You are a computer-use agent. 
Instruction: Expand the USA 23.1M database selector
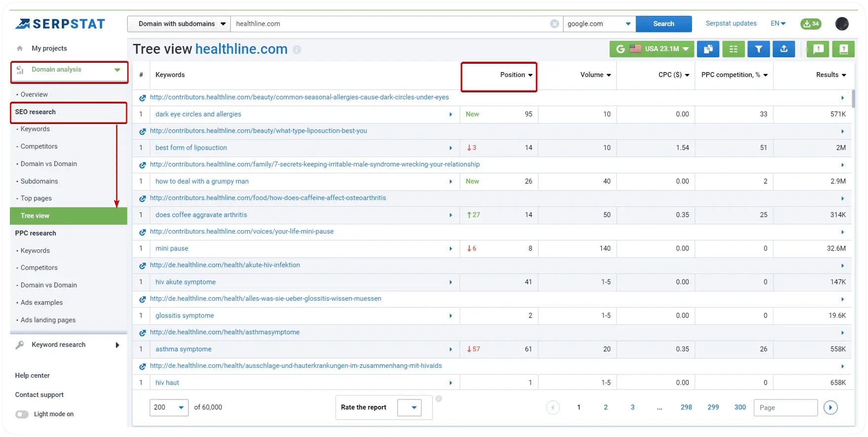click(652, 49)
